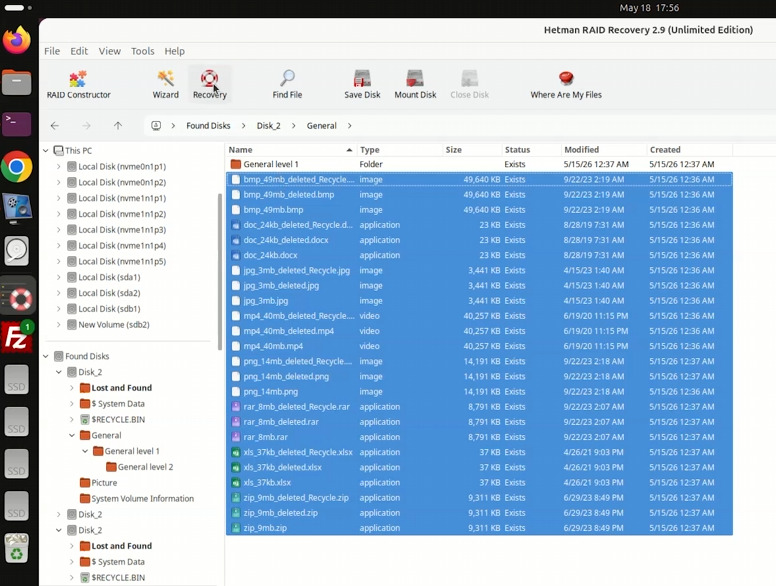Viewport: 776px width, 586px height.
Task: Collapse the first Disk_2 node
Action: tap(59, 372)
